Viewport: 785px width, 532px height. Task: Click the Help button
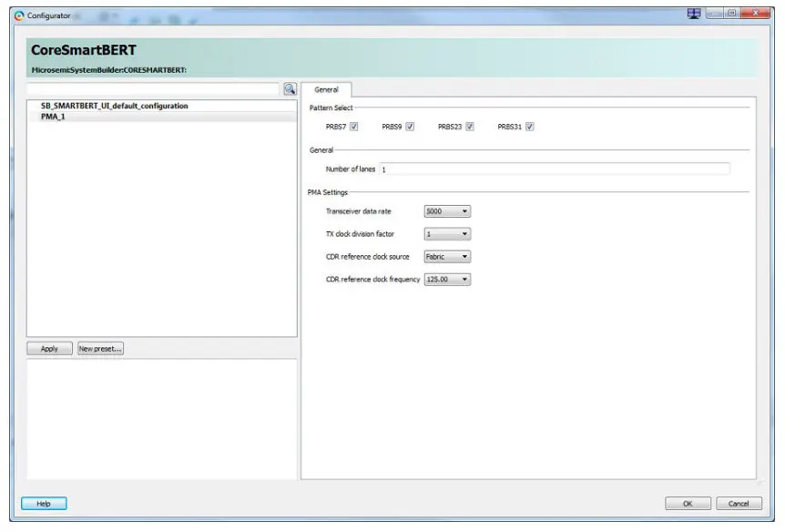click(x=44, y=504)
